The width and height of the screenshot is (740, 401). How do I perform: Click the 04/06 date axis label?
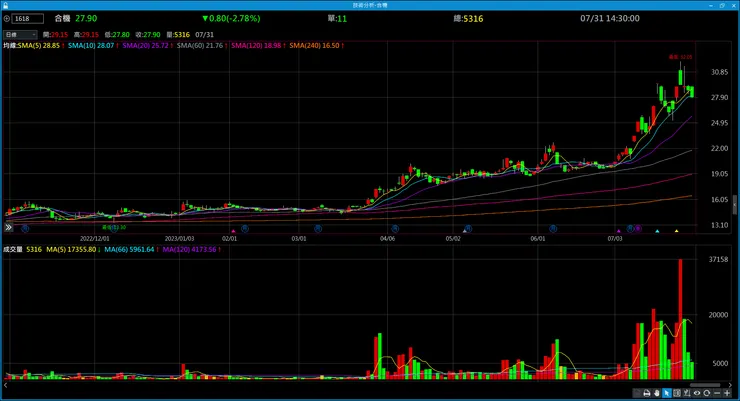pos(387,239)
